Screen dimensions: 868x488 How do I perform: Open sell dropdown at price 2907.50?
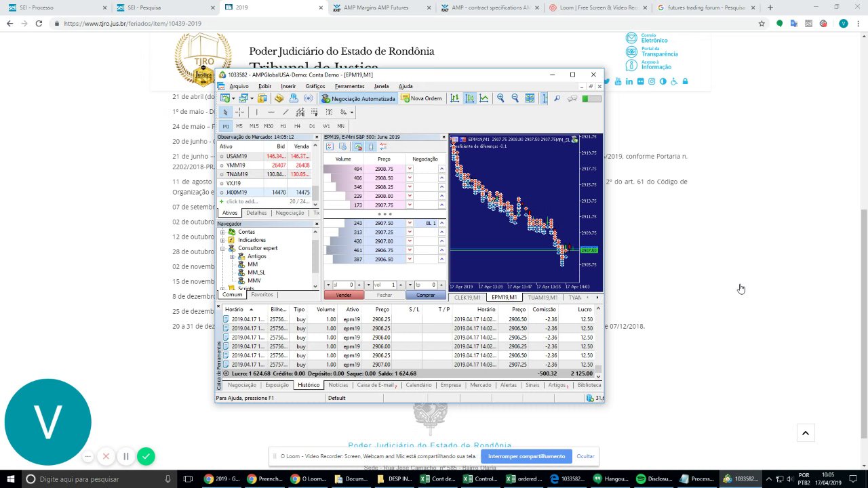coord(410,223)
